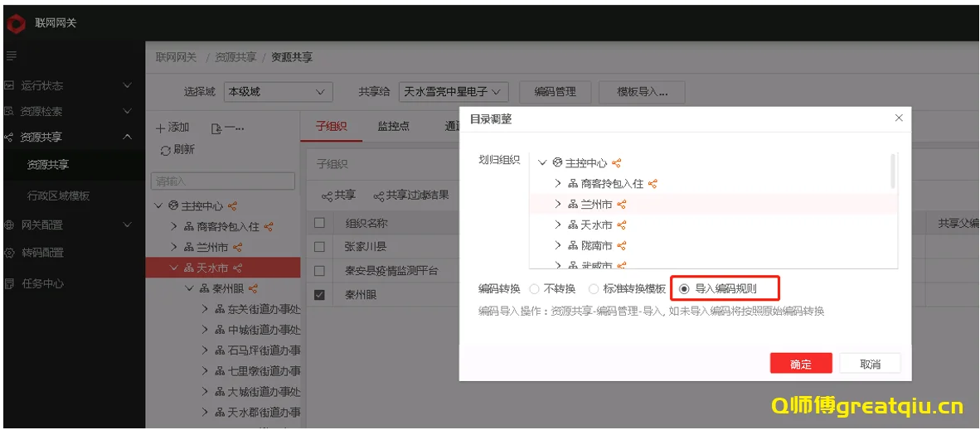This screenshot has width=980, height=430.
Task: Click share icon beside 主控中心 in left tree
Action: [x=232, y=205]
